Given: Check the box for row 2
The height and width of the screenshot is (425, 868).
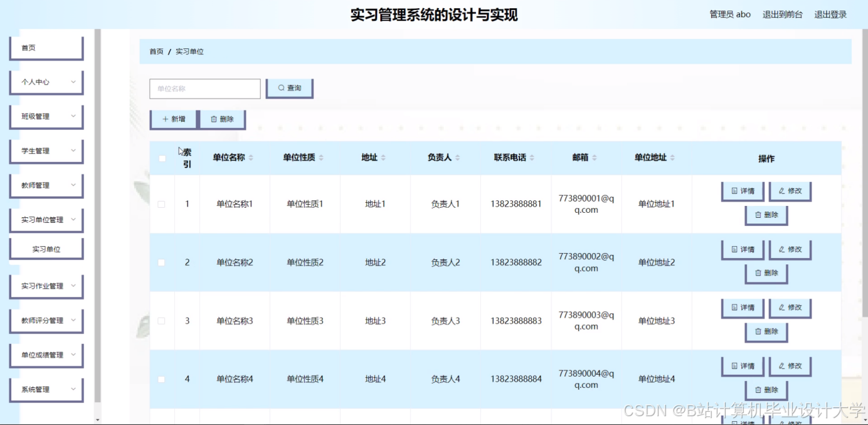Looking at the screenshot, I should pyautogui.click(x=162, y=262).
